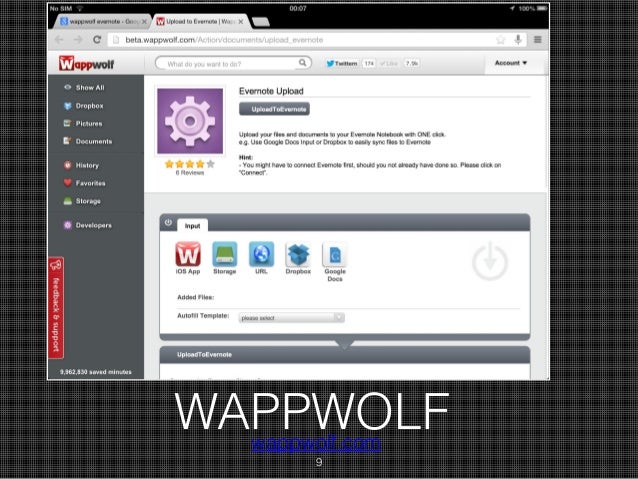This screenshot has height=479, width=638.
Task: Close the Upload to Evernote browser tab
Action: click(241, 22)
